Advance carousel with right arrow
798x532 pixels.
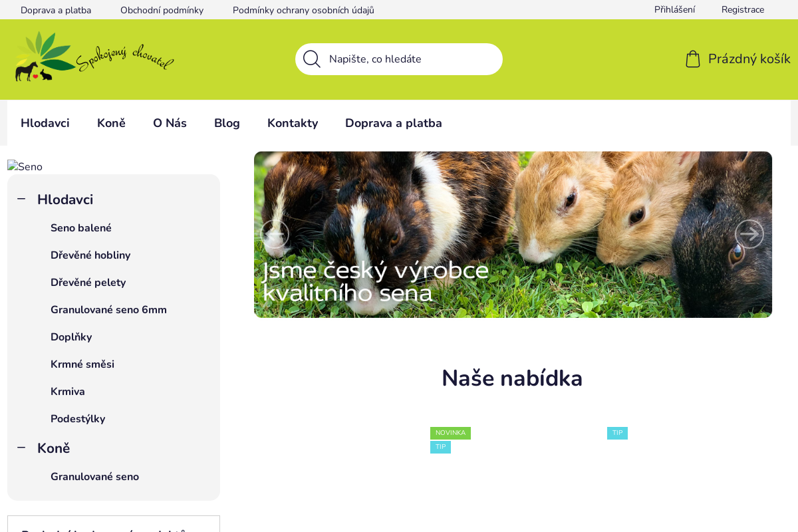[x=749, y=233]
